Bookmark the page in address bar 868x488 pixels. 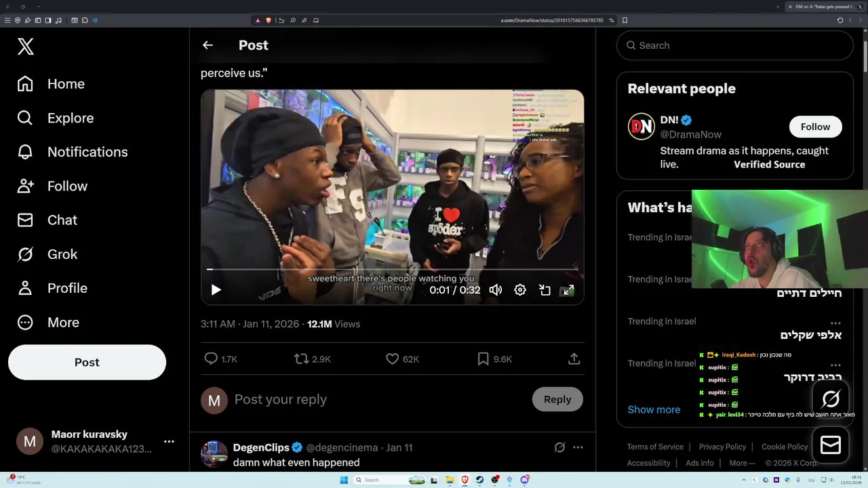(625, 20)
